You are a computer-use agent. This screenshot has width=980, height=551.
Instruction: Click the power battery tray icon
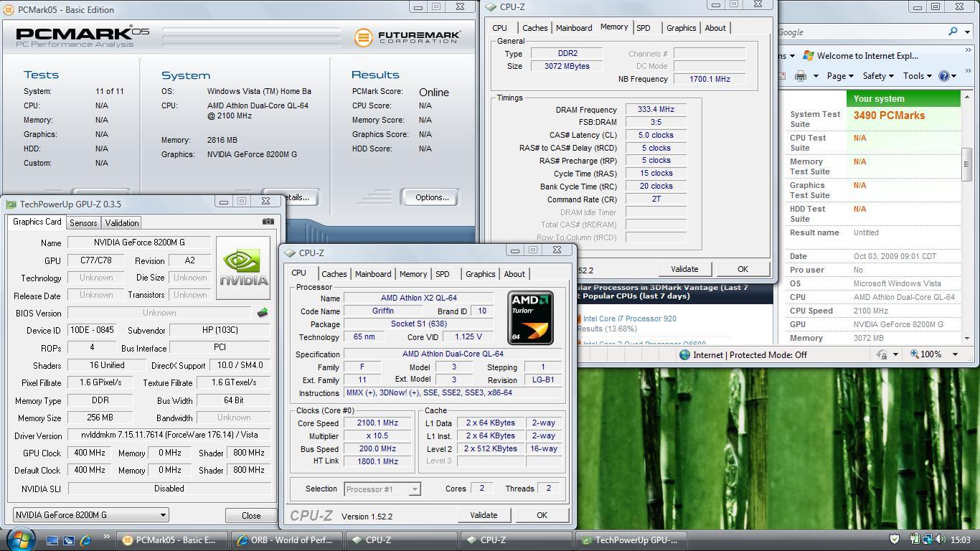tap(915, 540)
